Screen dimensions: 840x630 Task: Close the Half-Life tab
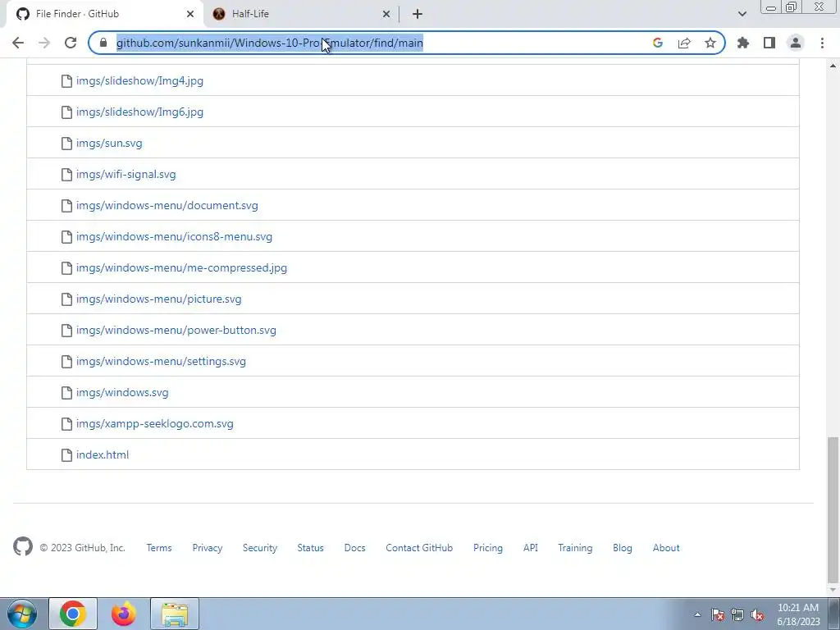(x=386, y=14)
